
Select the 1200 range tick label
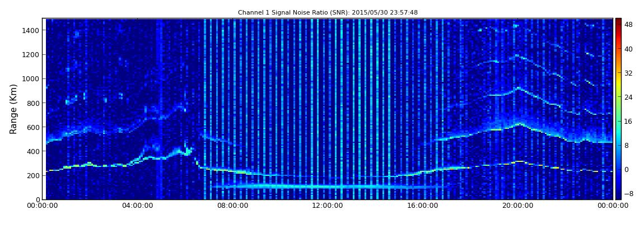(x=31, y=55)
